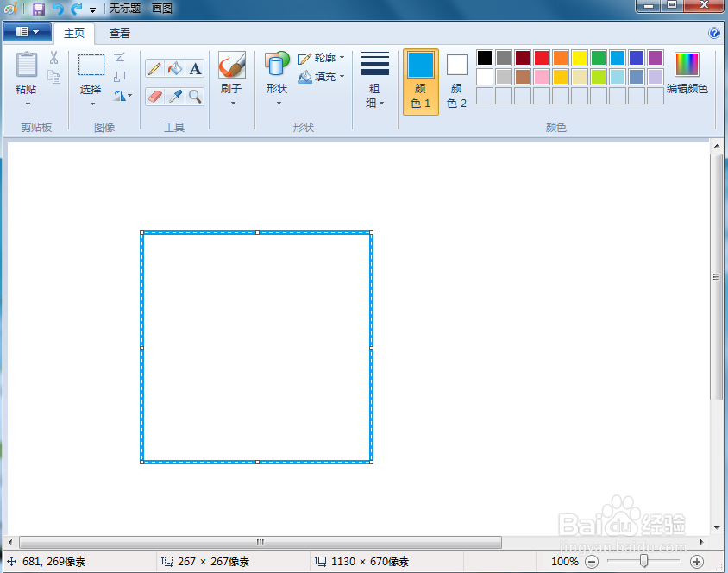Pick the purple color swatch
Screen dimensions: 728x573
[x=656, y=58]
